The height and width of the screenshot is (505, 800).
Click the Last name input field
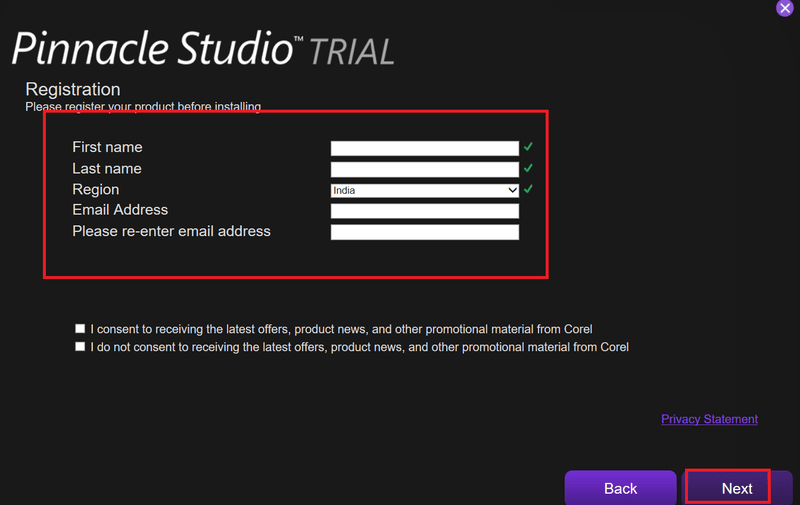424,169
